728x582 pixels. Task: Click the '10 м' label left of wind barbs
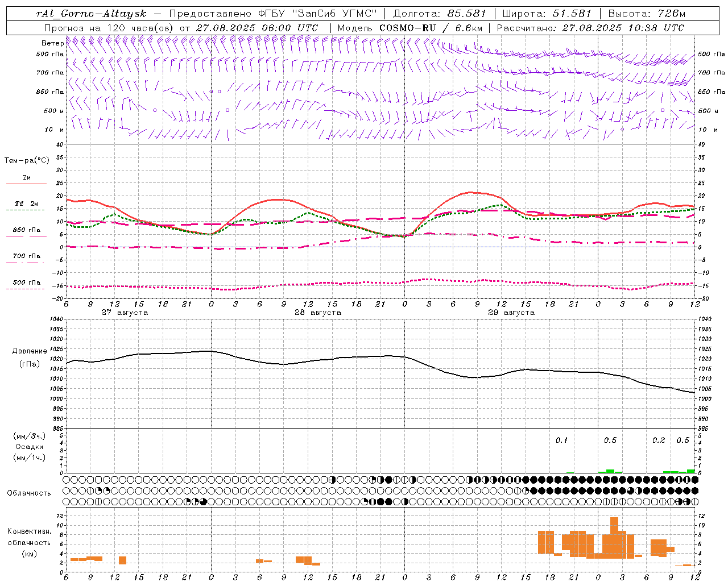pos(55,130)
